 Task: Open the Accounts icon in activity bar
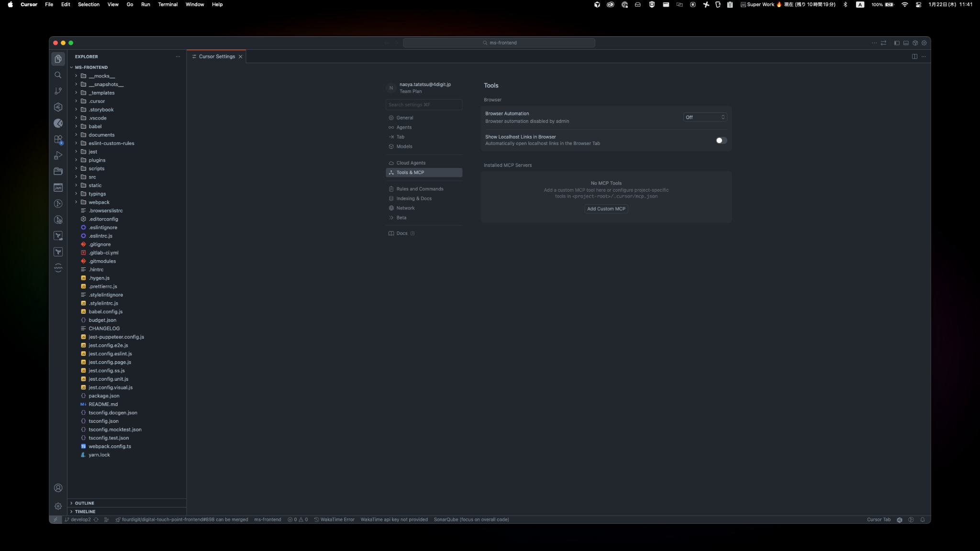click(x=58, y=488)
